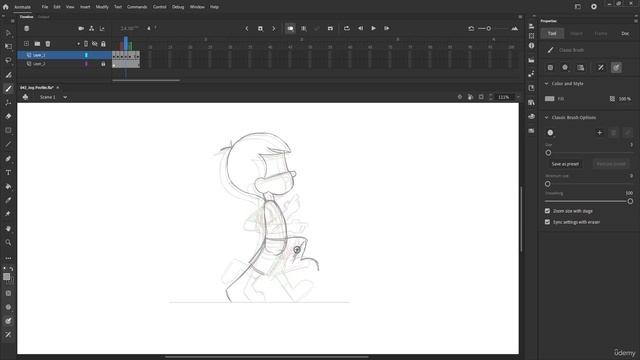The height and width of the screenshot is (360, 640).
Task: Collapse the Color and Style section
Action: pos(547,84)
